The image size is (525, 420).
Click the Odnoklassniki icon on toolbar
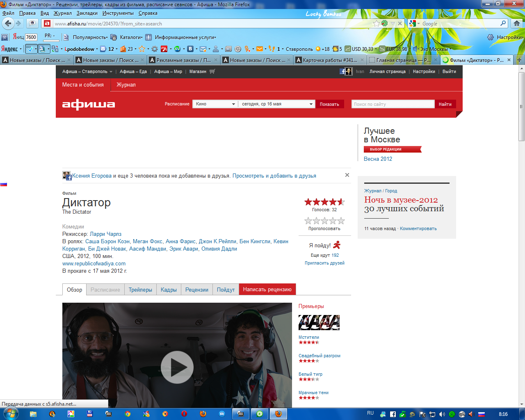tap(247, 49)
